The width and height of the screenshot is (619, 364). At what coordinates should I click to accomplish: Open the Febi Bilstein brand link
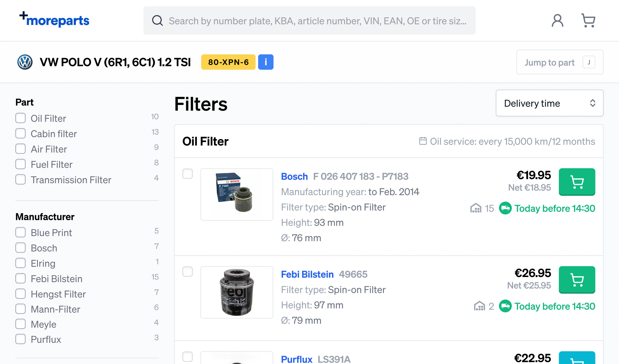tap(307, 274)
